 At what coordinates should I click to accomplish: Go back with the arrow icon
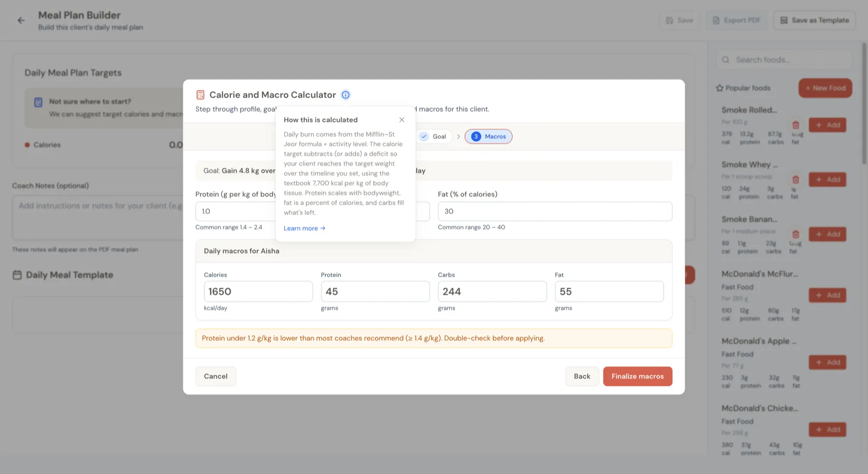point(21,20)
